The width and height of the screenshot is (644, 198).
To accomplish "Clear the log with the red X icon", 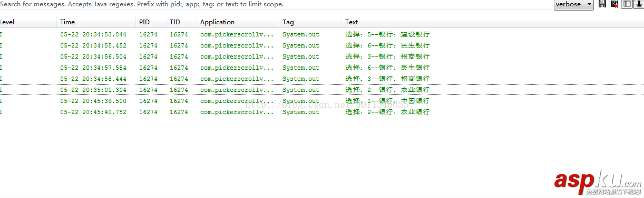I will (614, 4).
